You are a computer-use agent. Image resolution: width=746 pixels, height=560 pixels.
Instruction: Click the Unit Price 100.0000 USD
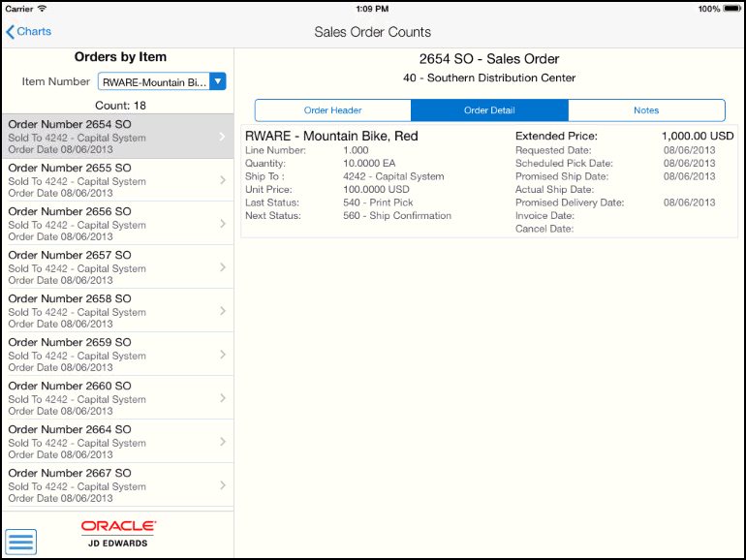(376, 189)
